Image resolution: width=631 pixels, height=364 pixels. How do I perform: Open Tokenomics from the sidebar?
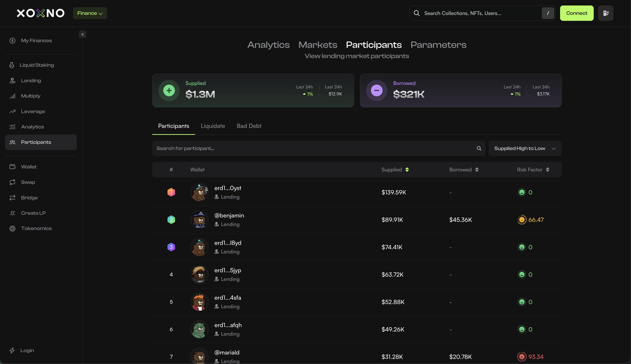coord(36,229)
